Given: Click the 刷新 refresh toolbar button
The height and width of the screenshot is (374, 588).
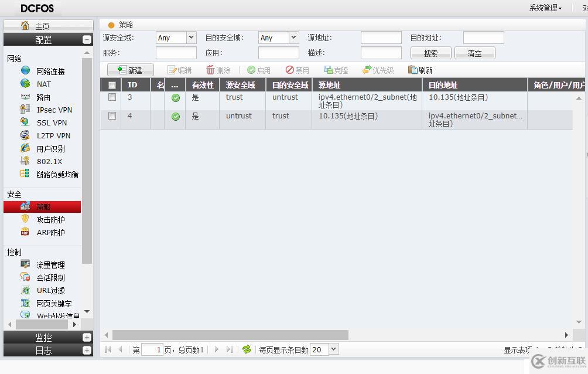Looking at the screenshot, I should click(421, 70).
